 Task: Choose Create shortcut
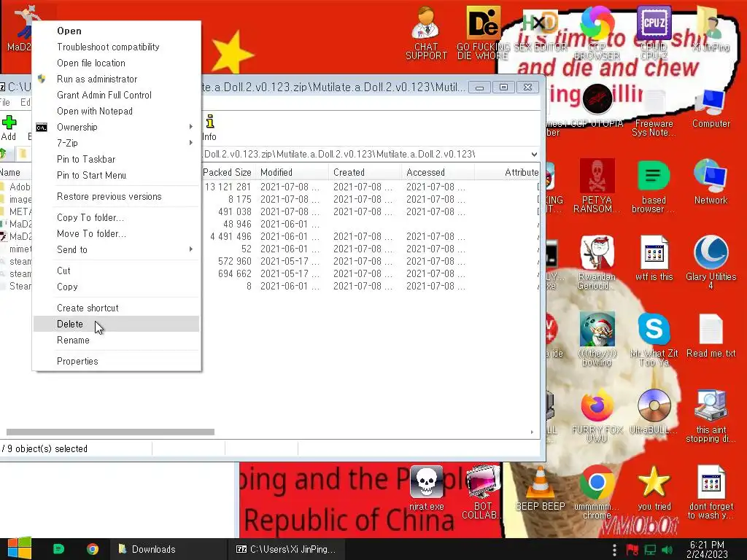pyautogui.click(x=116, y=308)
